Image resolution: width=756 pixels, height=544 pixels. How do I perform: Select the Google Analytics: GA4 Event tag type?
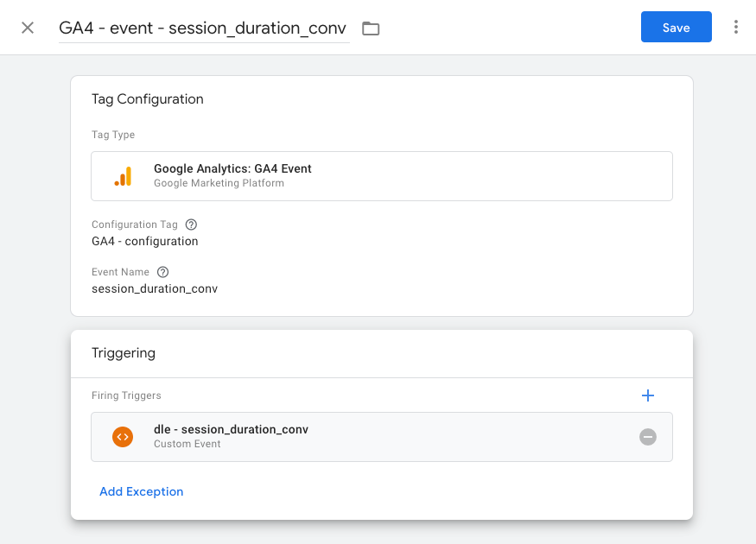(381, 176)
